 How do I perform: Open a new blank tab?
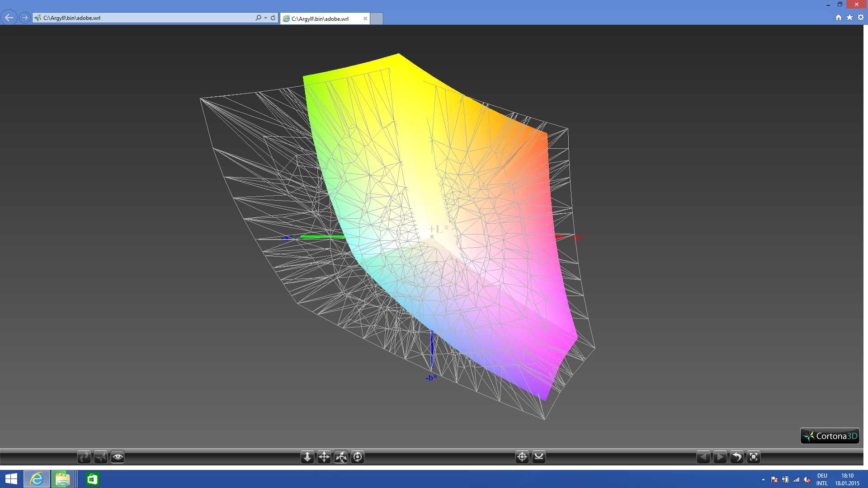(x=377, y=19)
